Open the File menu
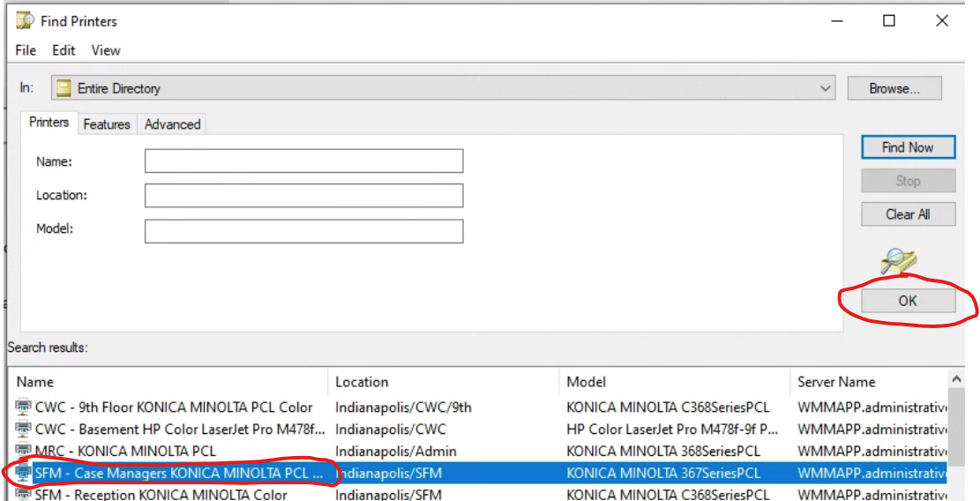 click(x=26, y=50)
